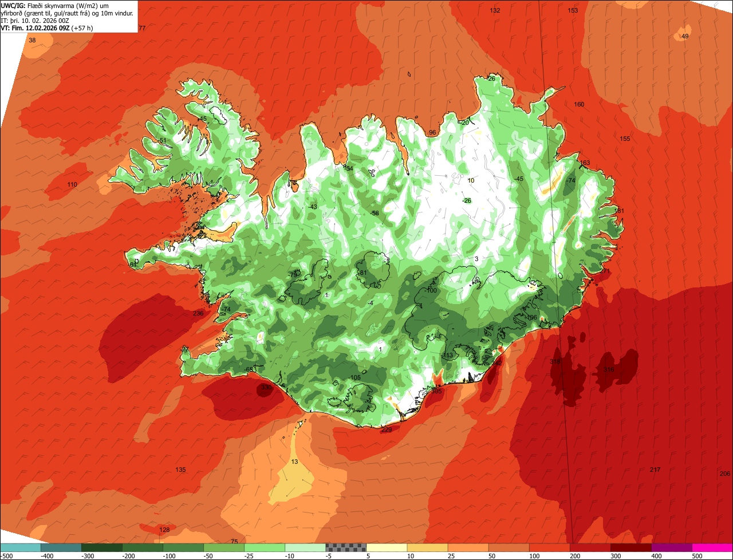Click the map value '49' in the top-right corner
This screenshot has width=733, height=560.
(x=685, y=36)
